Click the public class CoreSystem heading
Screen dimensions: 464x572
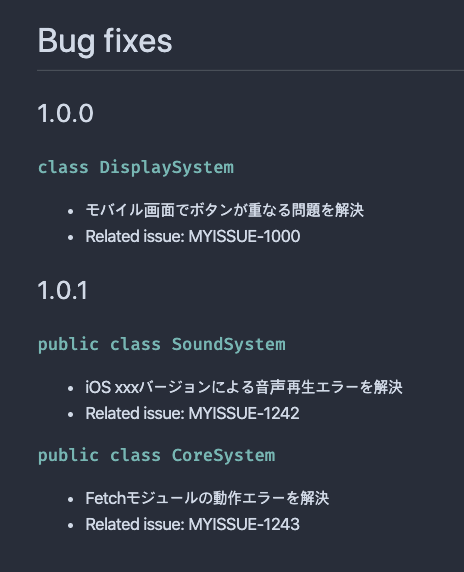click(x=156, y=455)
